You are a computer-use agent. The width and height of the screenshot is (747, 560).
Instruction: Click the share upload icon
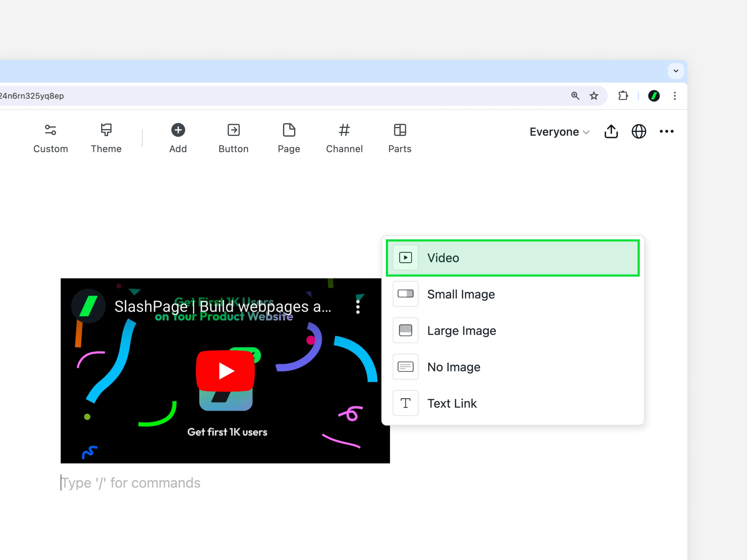tap(611, 132)
